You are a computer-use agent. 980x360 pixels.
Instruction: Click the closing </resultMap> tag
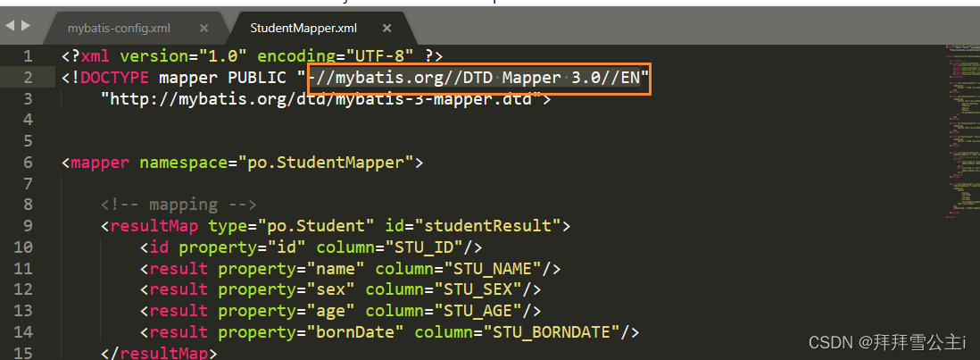[159, 353]
